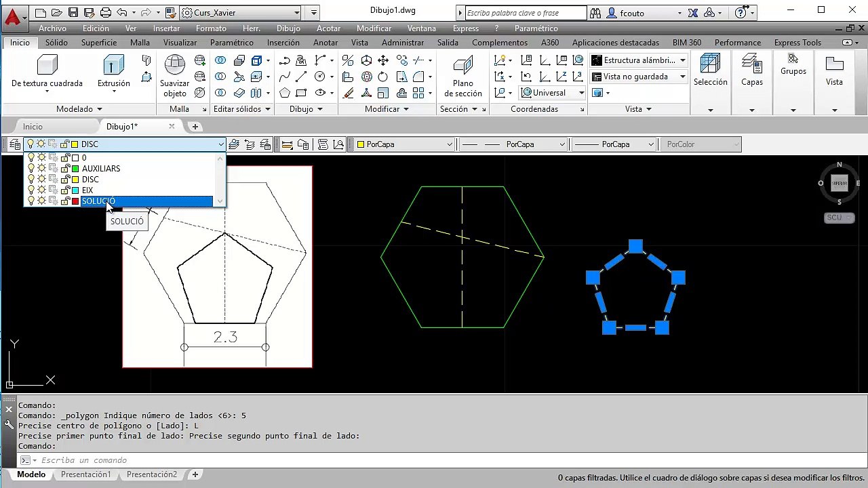Switch to Presentación1 layout tab
This screenshot has height=488, width=868.
85,474
